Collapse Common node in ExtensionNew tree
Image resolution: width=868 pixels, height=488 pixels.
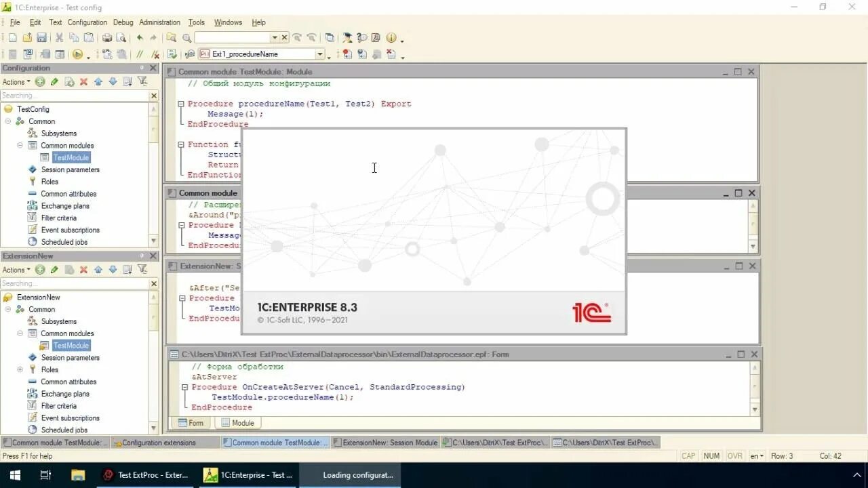[8, 309]
